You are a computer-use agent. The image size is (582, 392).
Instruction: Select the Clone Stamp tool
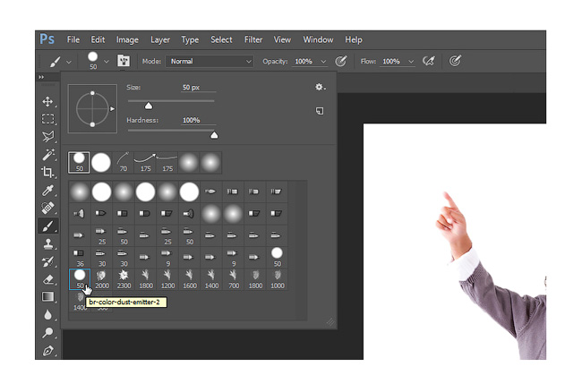coord(47,243)
